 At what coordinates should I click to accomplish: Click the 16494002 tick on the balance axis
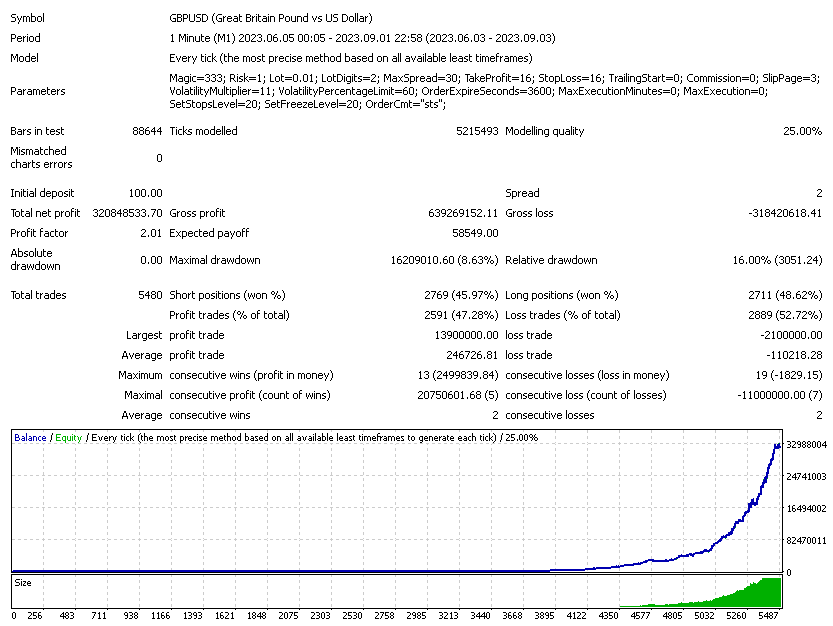[806, 509]
